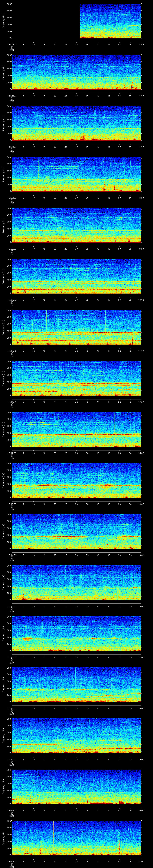Click the 8:00 end-of-axis label
This screenshot has height=868, width=153.
pos(141,198)
